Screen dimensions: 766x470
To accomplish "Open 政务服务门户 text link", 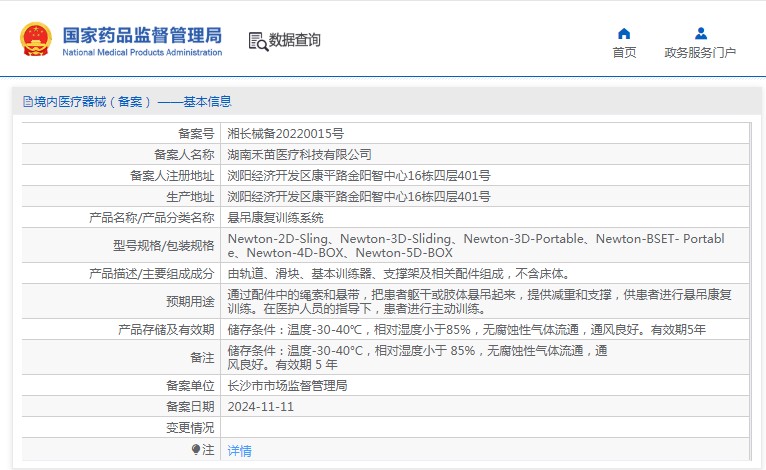I will (700, 52).
